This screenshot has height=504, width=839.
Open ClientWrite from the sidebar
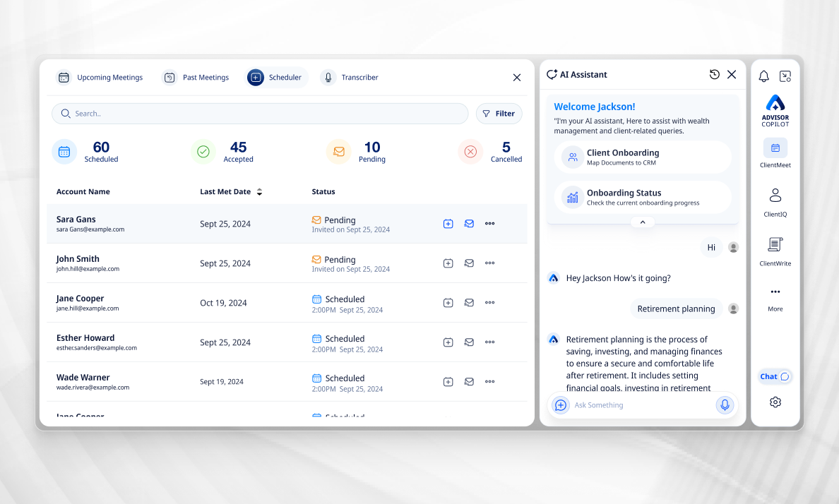pos(775,251)
